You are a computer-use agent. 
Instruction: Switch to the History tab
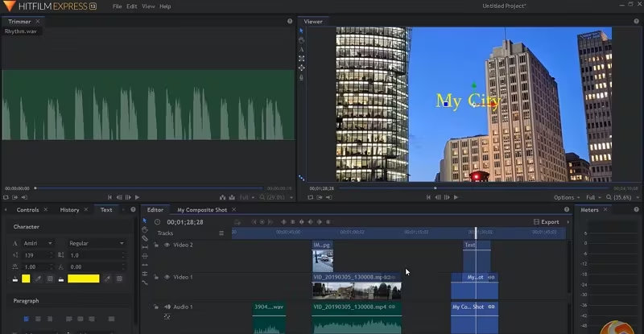(x=69, y=209)
